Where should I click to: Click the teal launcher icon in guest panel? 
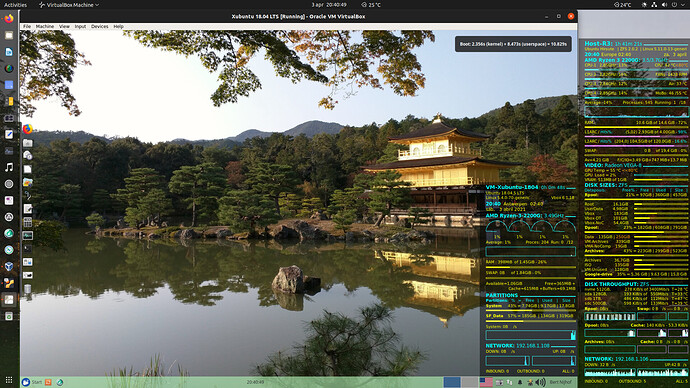[x=60, y=382]
